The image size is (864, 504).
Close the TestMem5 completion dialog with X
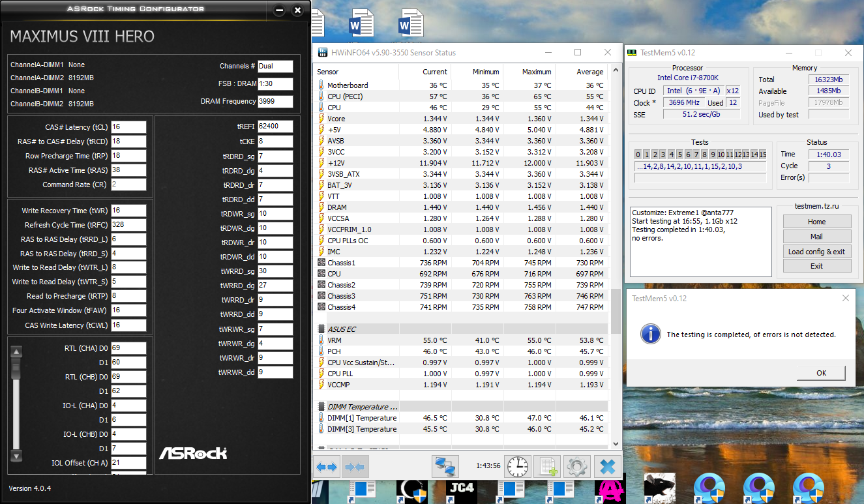pos(846,298)
